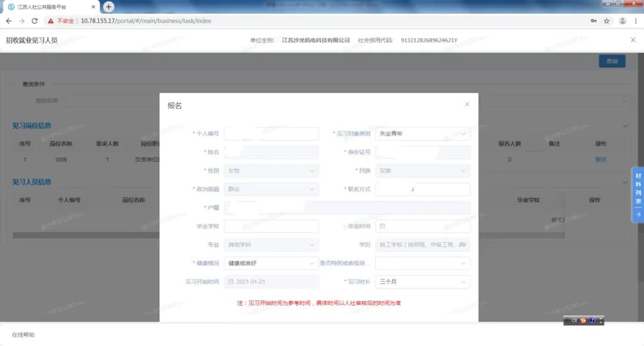
Task: Click the 报名人数 column header
Action: pyautogui.click(x=510, y=144)
